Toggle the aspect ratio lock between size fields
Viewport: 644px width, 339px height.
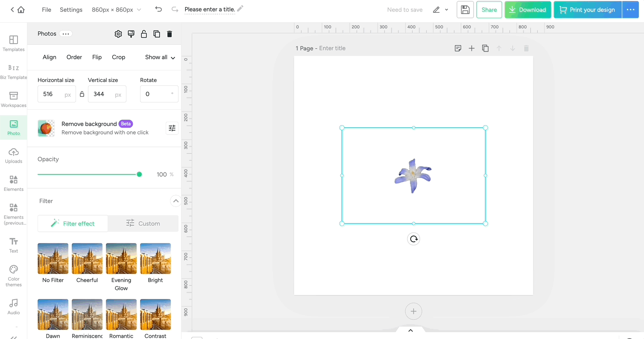82,94
